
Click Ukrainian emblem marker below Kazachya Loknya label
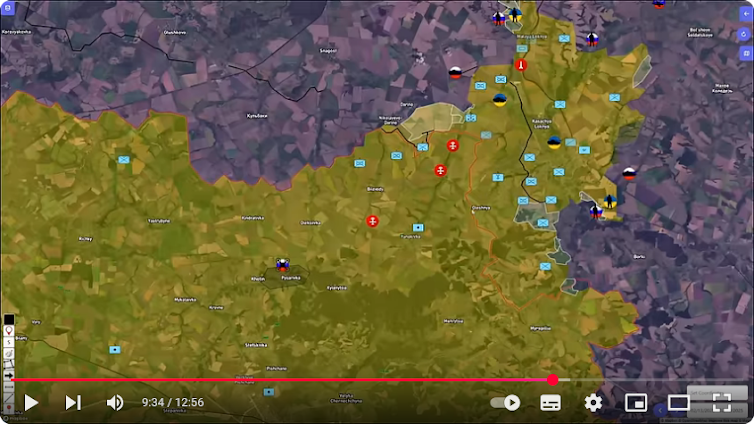point(554,142)
